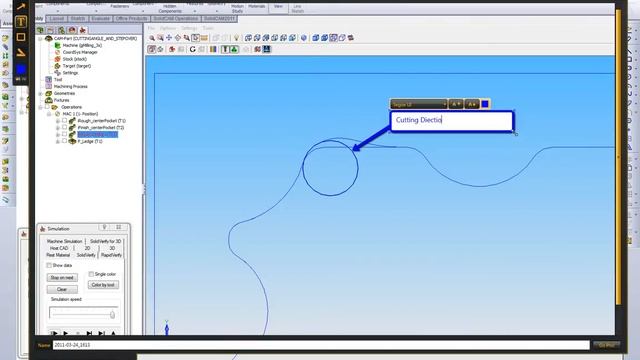Select the text T annotation tool

21,22
